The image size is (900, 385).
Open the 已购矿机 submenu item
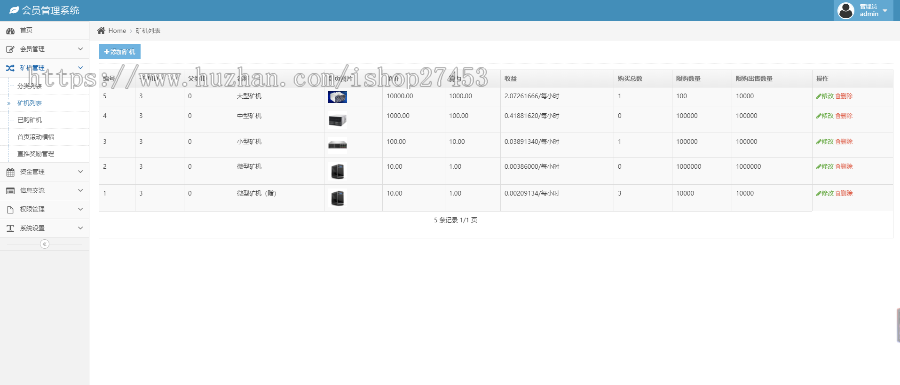(x=30, y=120)
